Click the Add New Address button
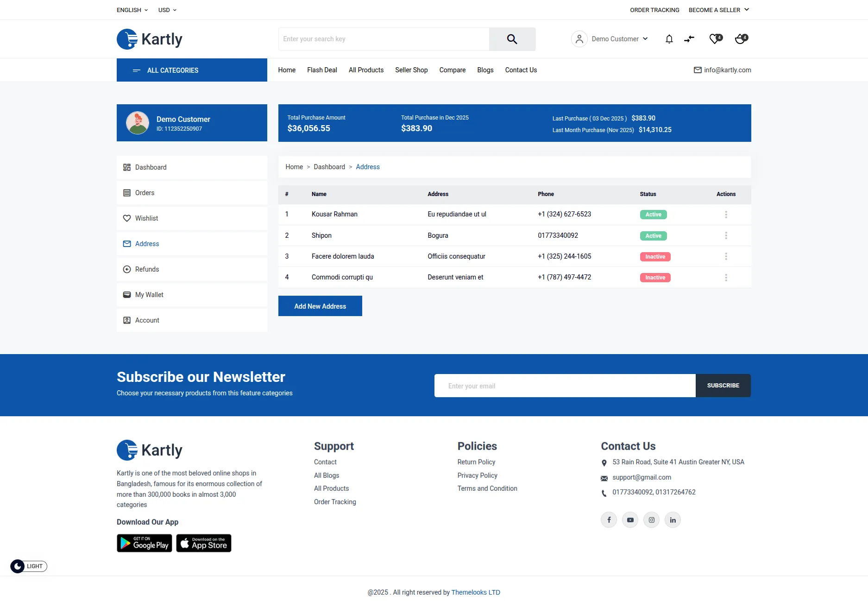868x609 pixels. coord(320,306)
